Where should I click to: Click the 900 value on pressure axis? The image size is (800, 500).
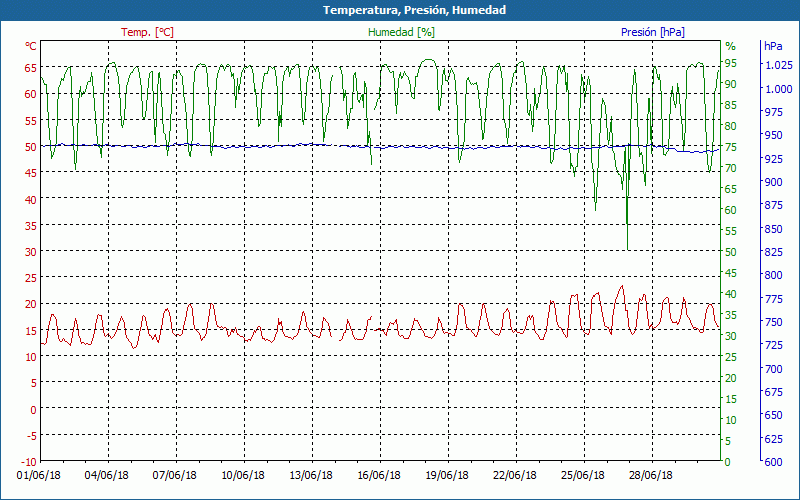(x=774, y=182)
